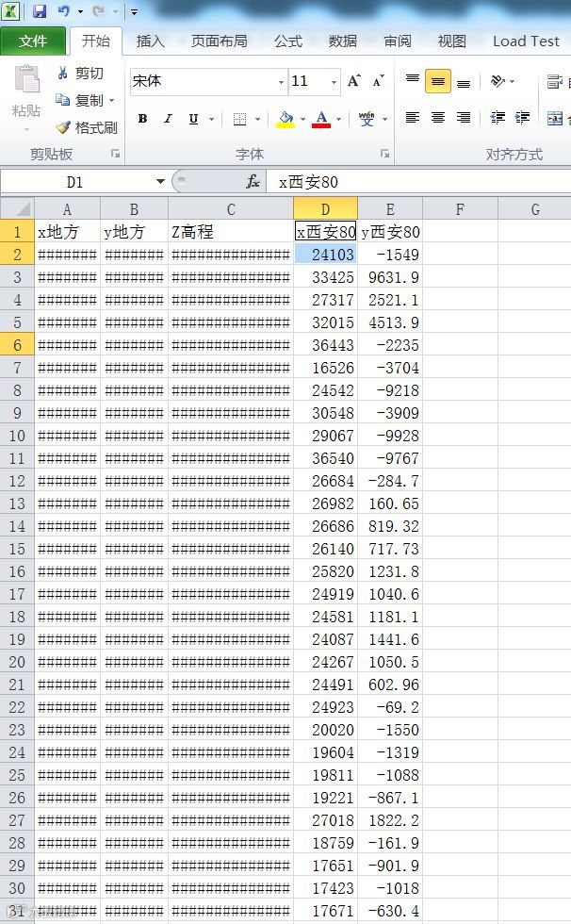Click cell E3 with value 9631.9
This screenshot has width=571, height=924.
[x=390, y=277]
